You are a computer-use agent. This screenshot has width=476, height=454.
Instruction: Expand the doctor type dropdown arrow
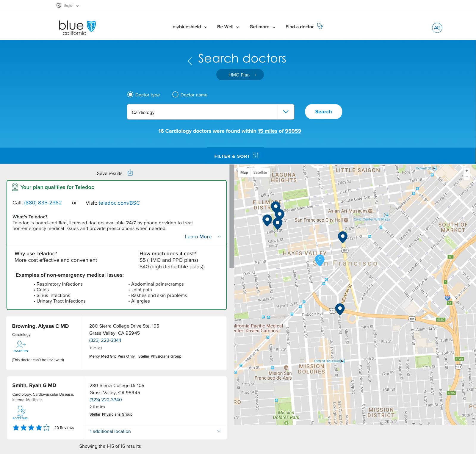tap(286, 112)
